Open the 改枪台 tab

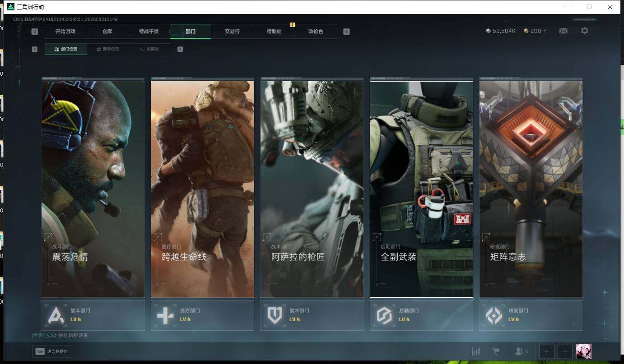pyautogui.click(x=316, y=32)
